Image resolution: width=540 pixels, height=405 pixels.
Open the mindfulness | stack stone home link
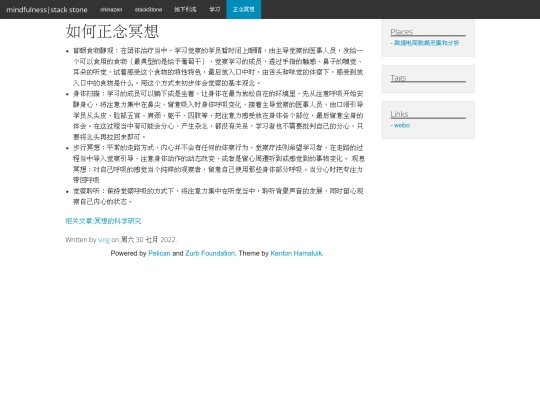(47, 10)
